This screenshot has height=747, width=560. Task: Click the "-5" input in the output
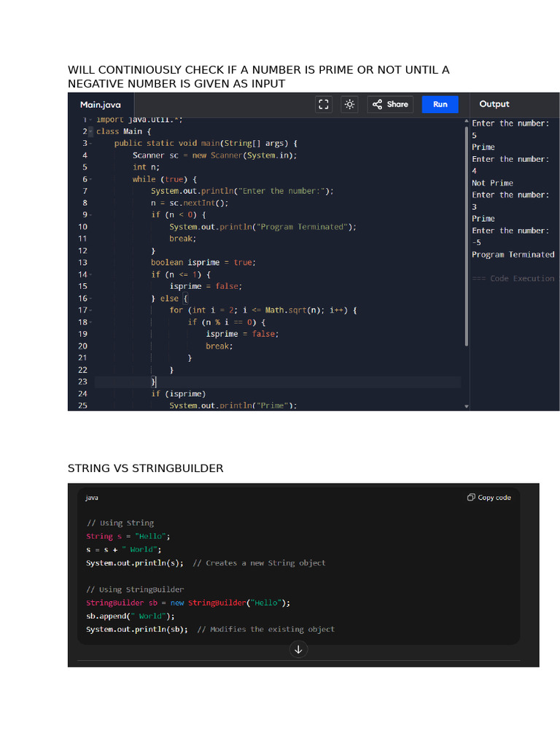click(476, 242)
